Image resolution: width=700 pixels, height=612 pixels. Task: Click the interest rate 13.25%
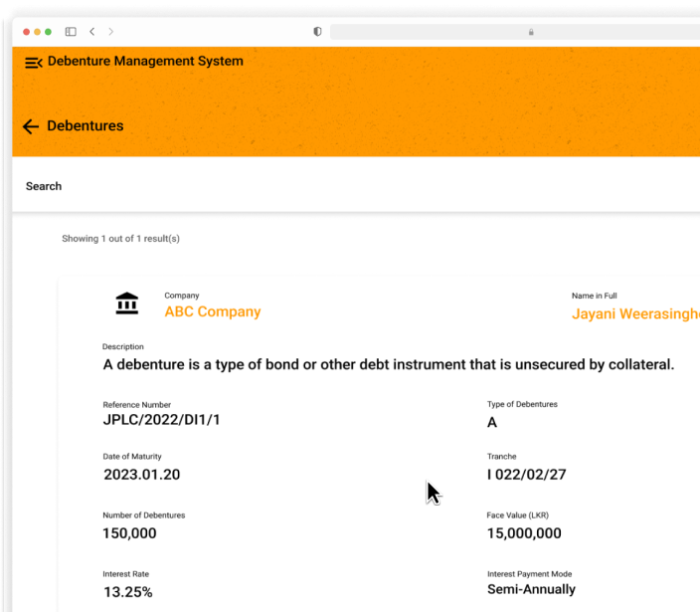(128, 592)
